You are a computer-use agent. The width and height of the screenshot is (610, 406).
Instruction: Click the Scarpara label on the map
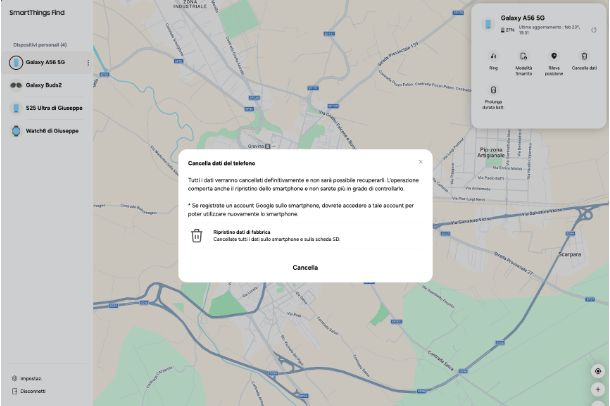pyautogui.click(x=570, y=254)
